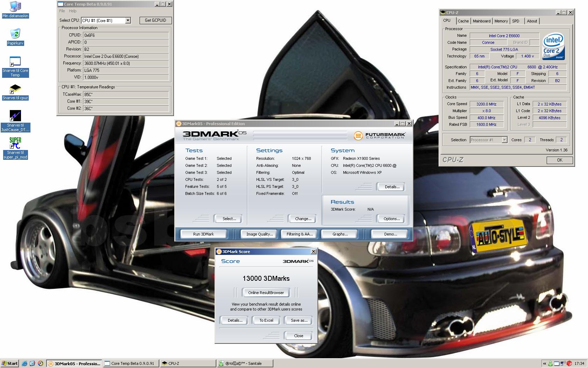Switch to the Cache tab in CPU-Z
The image size is (588, 368).
(463, 21)
